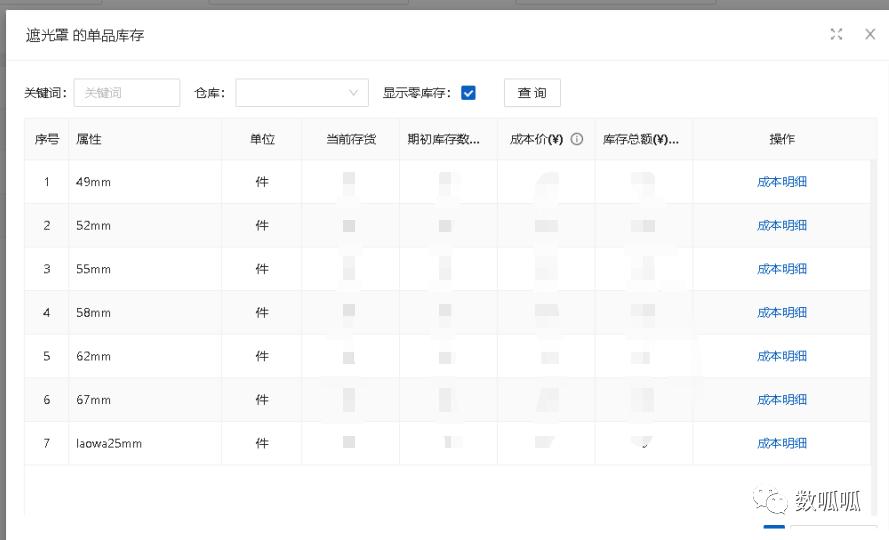Screen dimensions: 889x540
Task: Select the 49mm attribute cell
Action: pos(145,182)
